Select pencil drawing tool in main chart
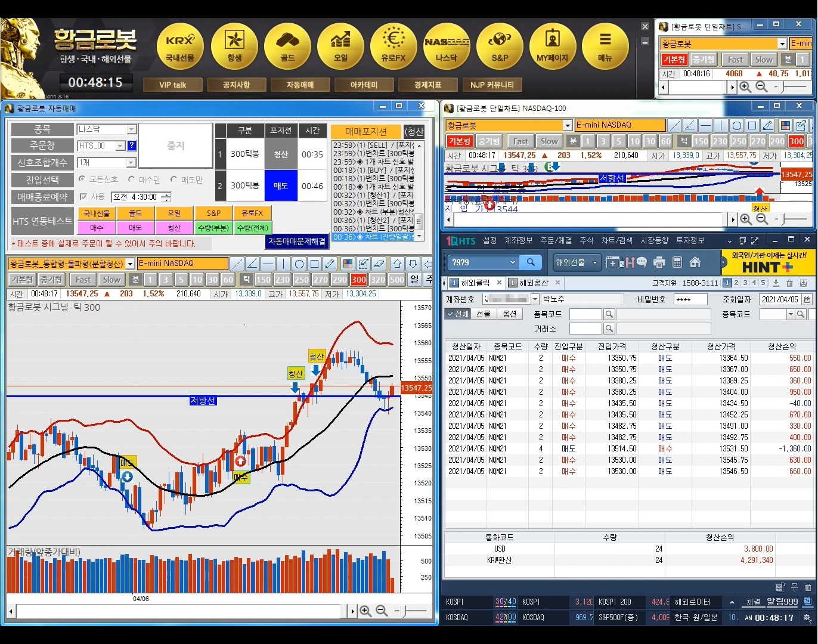 [x=330, y=264]
